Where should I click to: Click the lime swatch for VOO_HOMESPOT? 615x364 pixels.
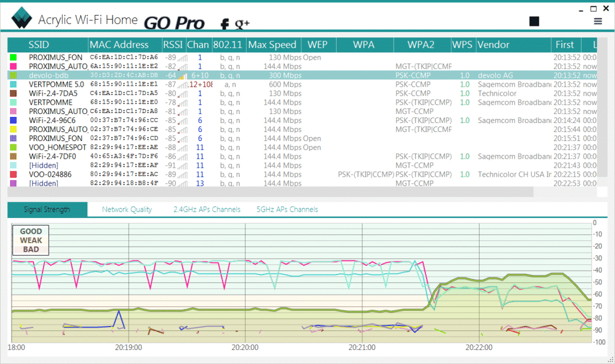[x=13, y=148]
